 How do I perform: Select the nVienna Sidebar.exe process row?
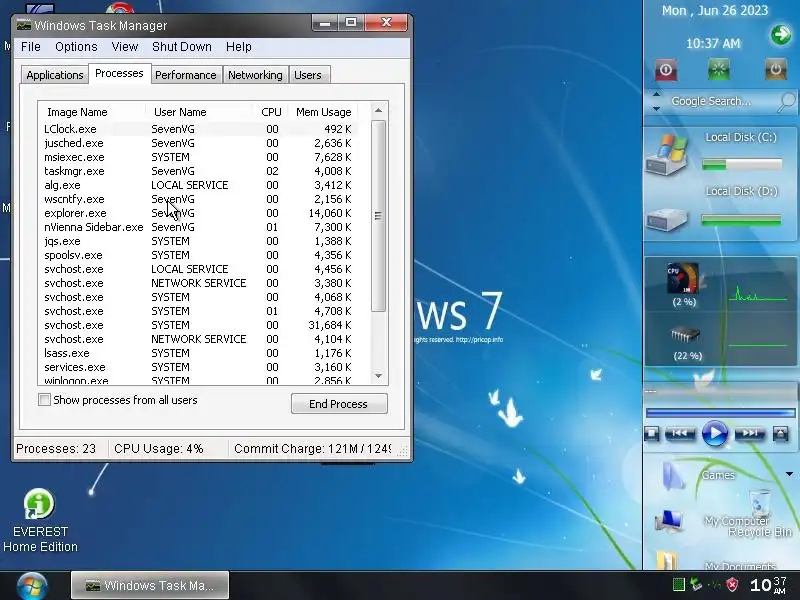click(198, 227)
